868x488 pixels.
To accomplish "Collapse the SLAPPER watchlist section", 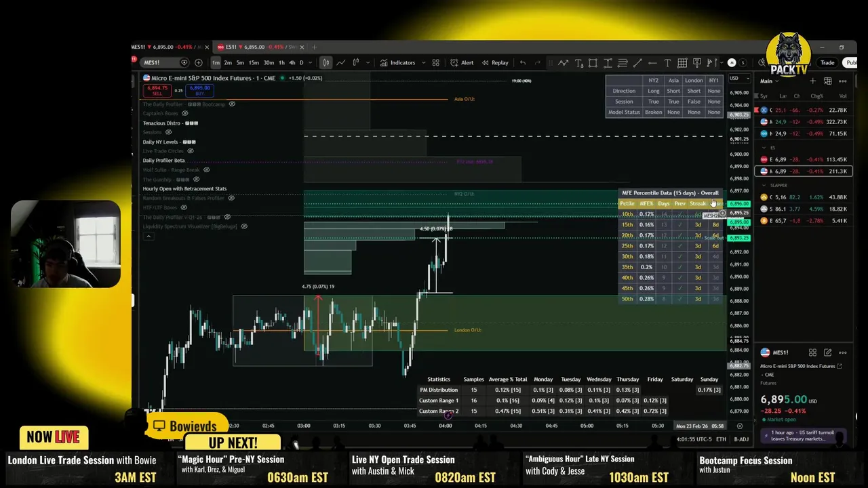I will click(764, 185).
